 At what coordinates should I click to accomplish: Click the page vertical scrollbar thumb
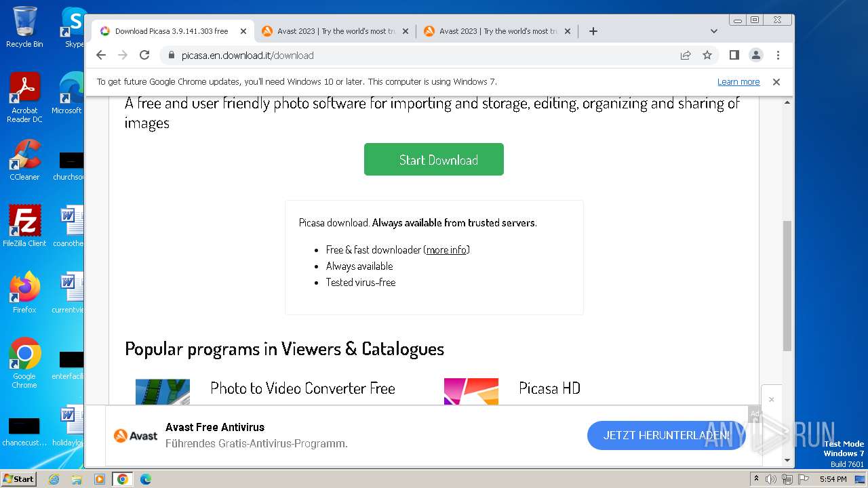pyautogui.click(x=787, y=285)
